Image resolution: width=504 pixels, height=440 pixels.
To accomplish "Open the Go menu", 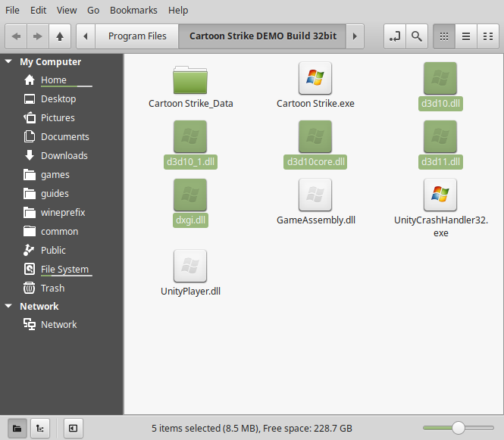I will 93,11.
